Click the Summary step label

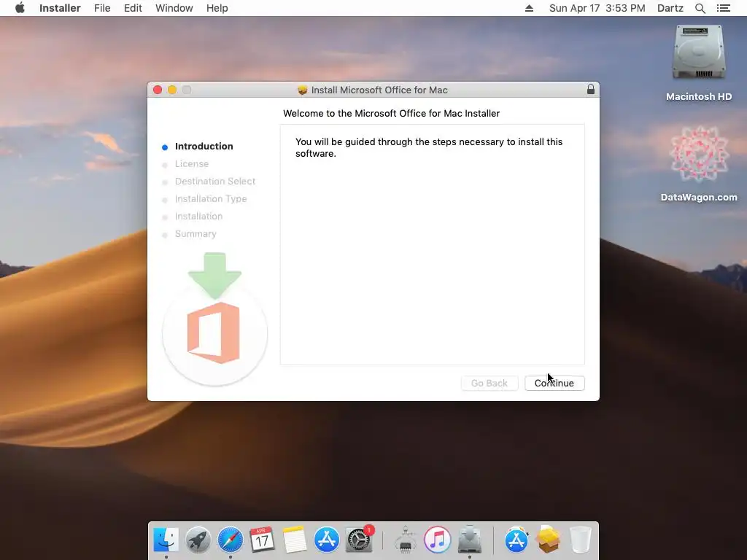(x=196, y=234)
